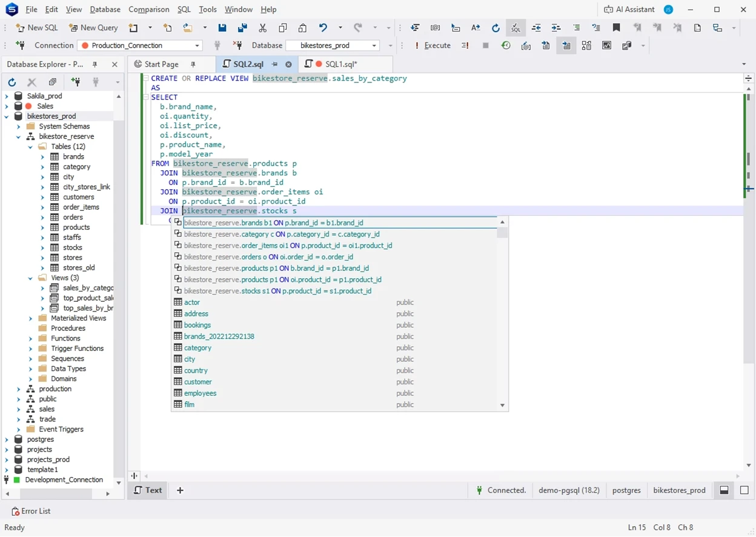Close the SQL2.sql tab
Image resolution: width=756 pixels, height=537 pixels.
[288, 64]
